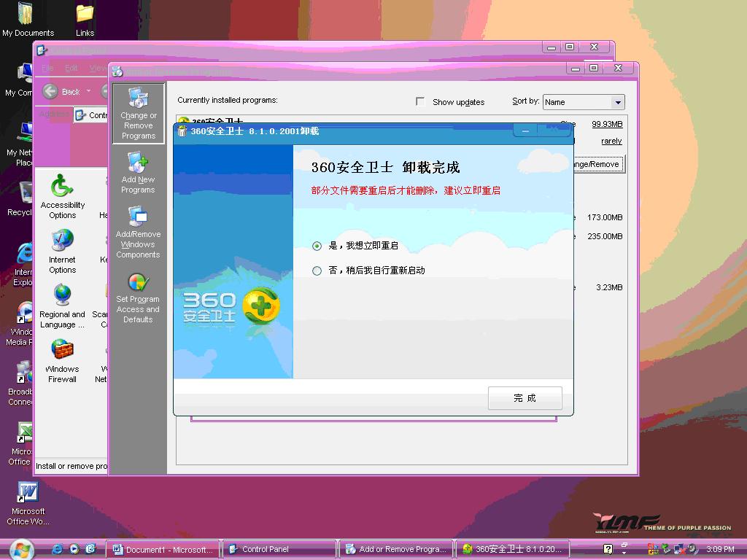Click the 3.23MB size entry

pos(609,287)
